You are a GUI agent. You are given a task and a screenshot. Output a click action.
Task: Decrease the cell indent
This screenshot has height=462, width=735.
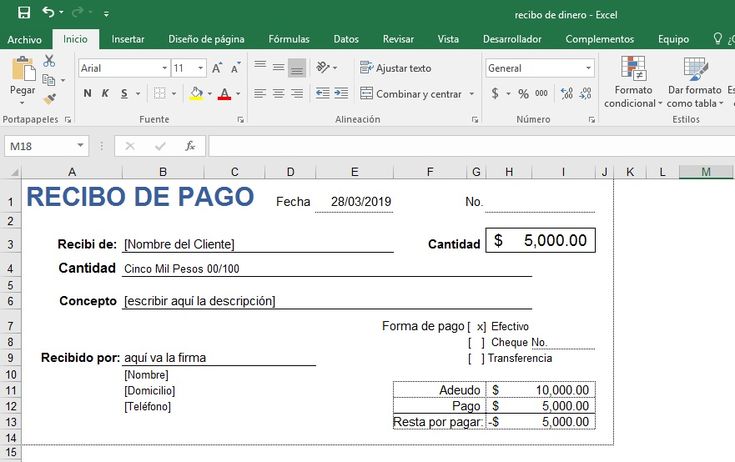(322, 93)
